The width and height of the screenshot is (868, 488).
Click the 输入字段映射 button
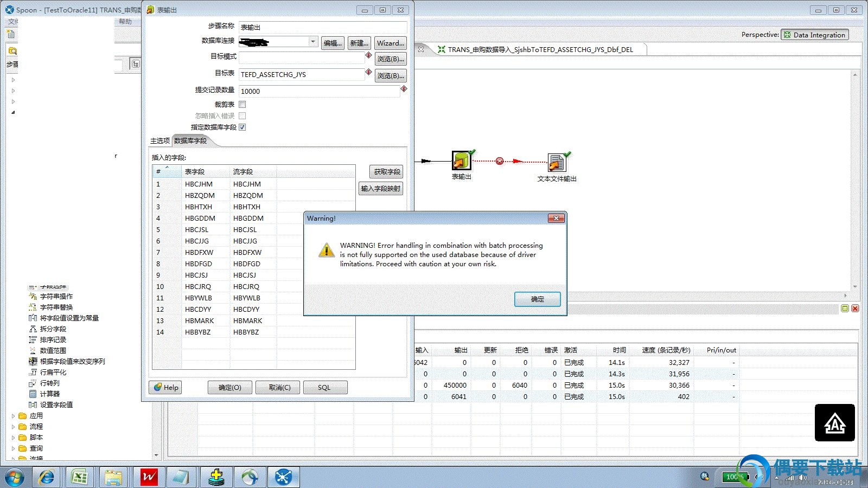(x=381, y=188)
